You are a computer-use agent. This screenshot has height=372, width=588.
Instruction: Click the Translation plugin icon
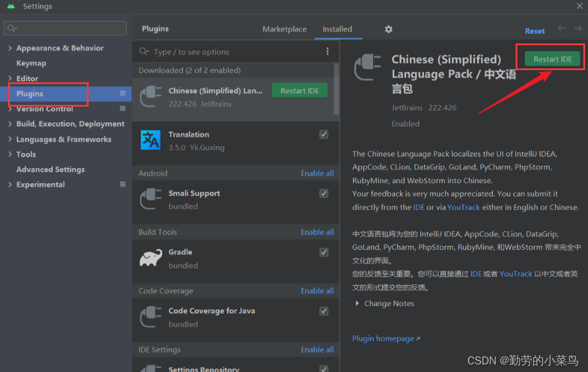tap(151, 140)
